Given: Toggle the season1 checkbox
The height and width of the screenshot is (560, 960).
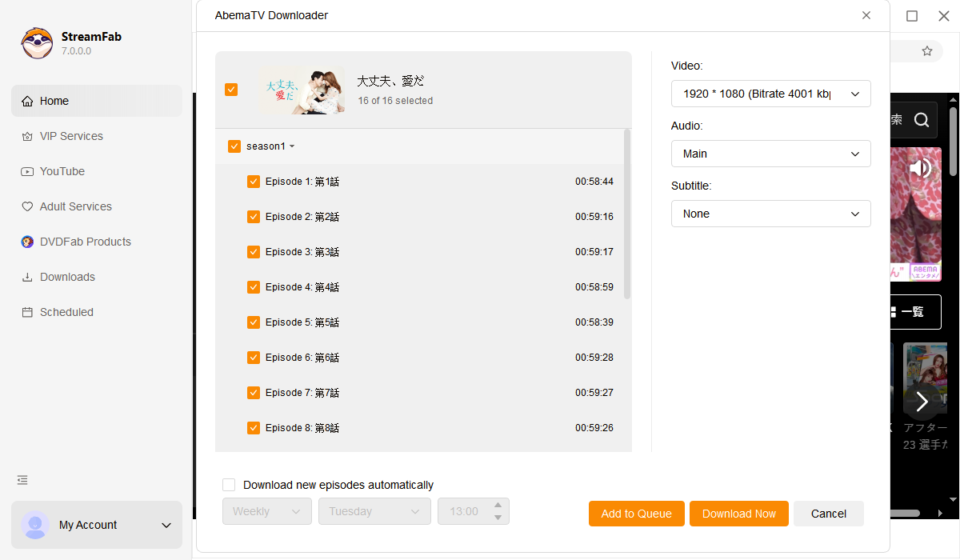Looking at the screenshot, I should [234, 146].
